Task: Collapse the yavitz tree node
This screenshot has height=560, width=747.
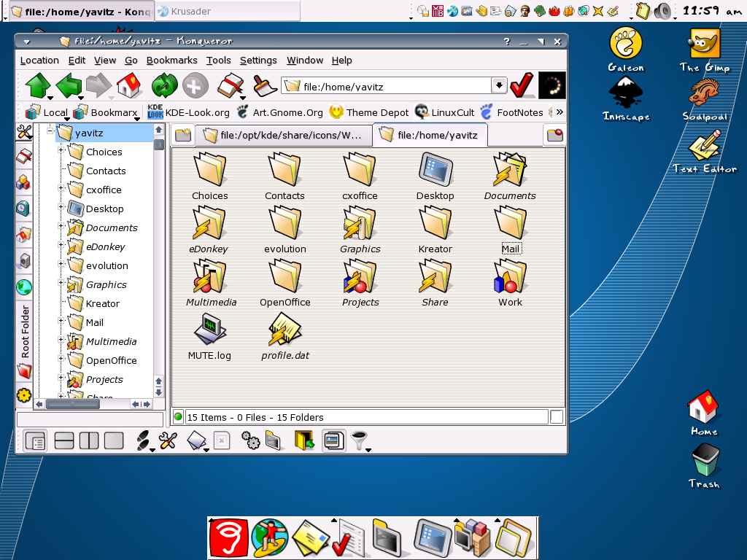Action: pos(50,130)
